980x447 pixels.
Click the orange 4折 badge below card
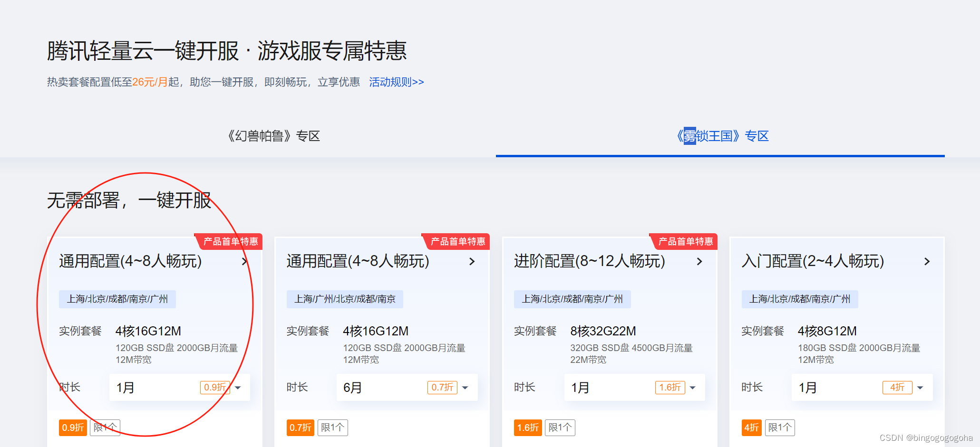[752, 428]
